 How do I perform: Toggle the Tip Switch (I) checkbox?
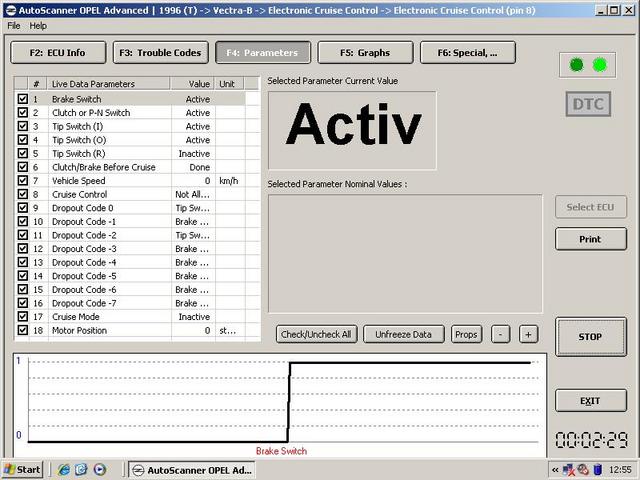click(22, 126)
